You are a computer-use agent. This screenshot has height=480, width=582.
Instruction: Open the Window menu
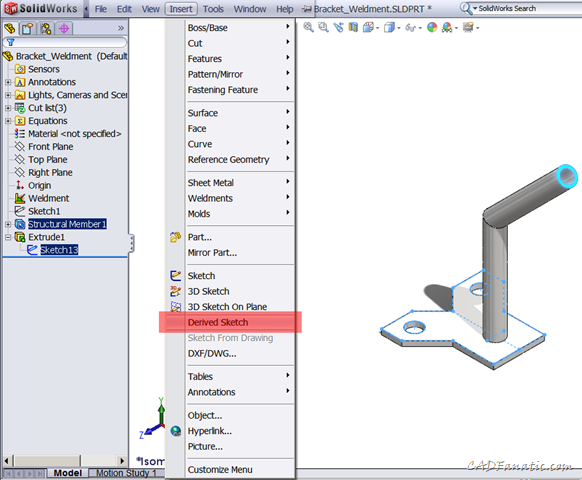click(x=250, y=9)
